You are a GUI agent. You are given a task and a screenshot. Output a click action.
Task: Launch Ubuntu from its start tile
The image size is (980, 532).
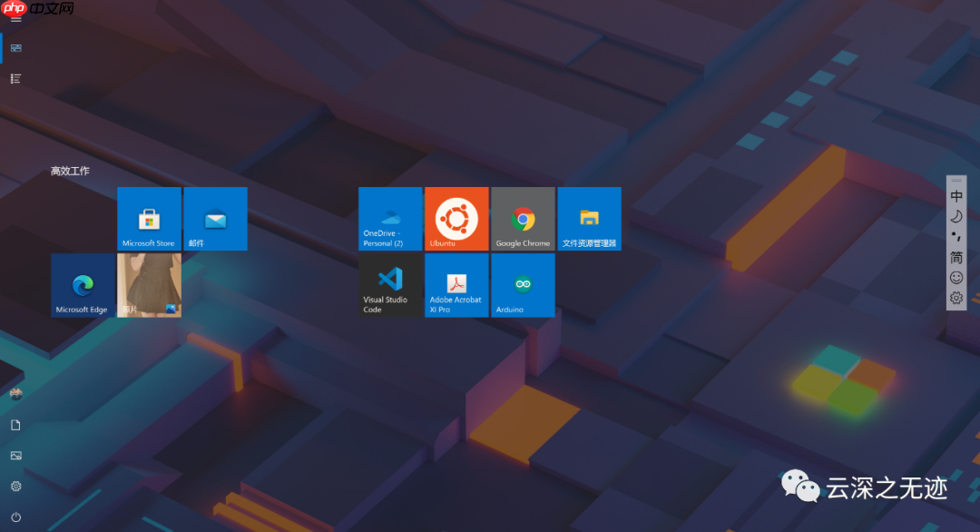(x=456, y=218)
